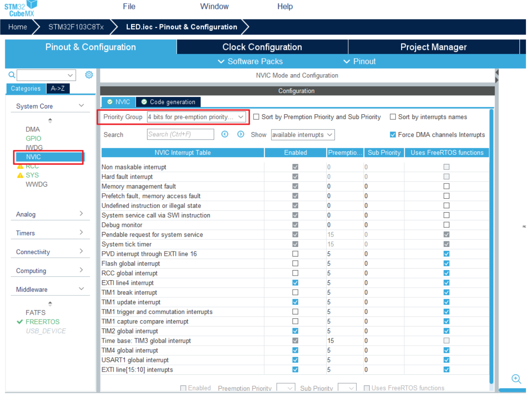Click Enabled column header
Viewport: 532px width, 397px height.
click(295, 153)
